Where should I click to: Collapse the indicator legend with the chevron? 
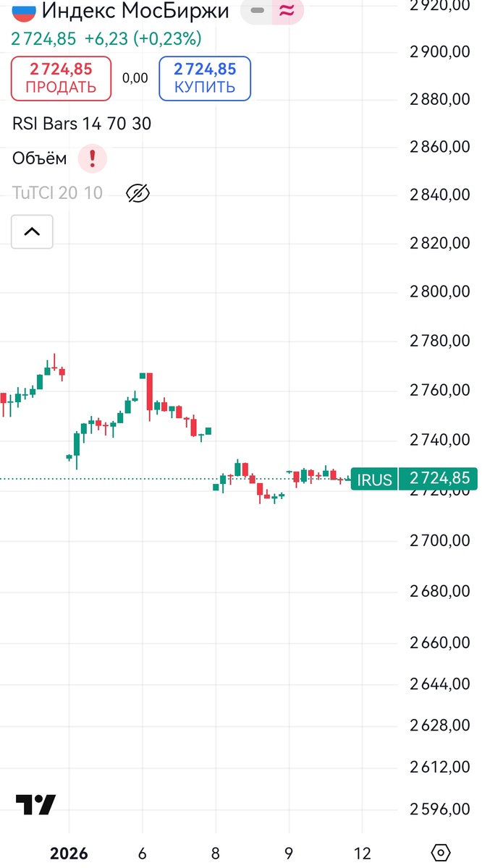point(32,232)
